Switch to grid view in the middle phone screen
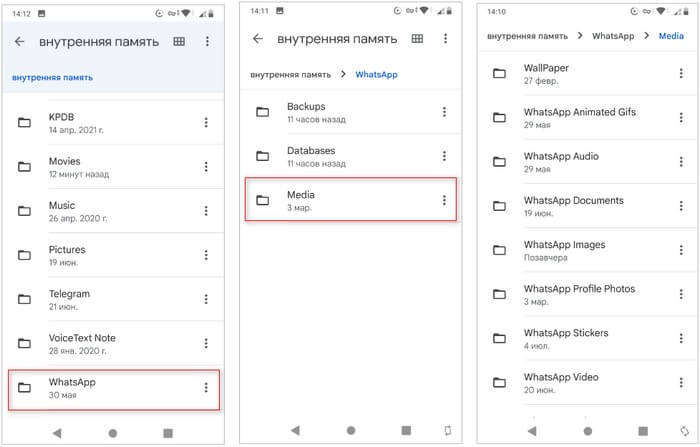 (417, 39)
